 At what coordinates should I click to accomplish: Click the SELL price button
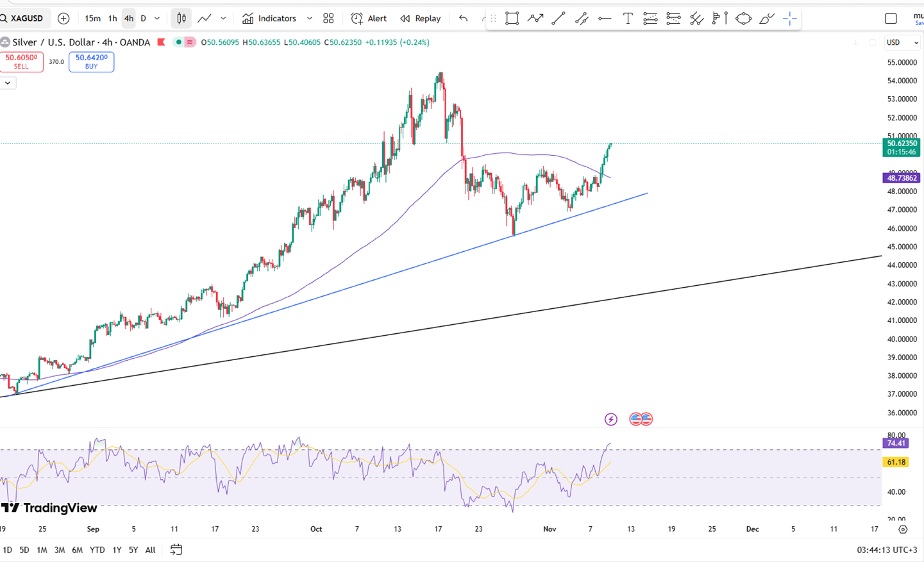coord(22,62)
